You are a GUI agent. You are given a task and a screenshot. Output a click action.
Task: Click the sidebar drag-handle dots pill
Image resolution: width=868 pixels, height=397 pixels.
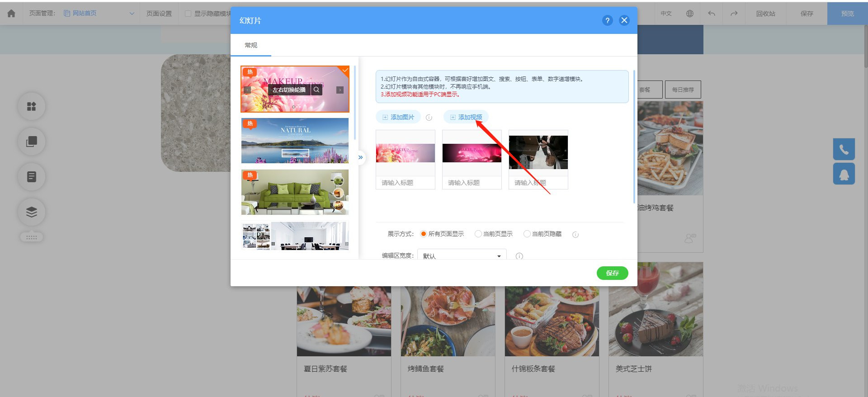click(x=32, y=237)
